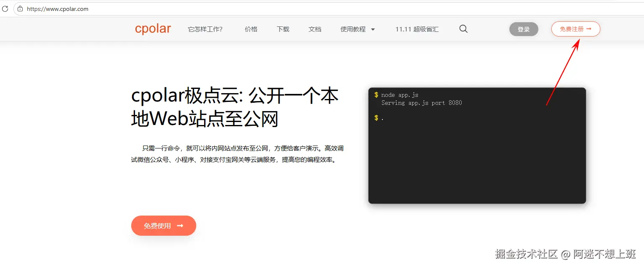Open the cpolar logo homepage link
This screenshot has width=644, height=268.
pyautogui.click(x=153, y=29)
